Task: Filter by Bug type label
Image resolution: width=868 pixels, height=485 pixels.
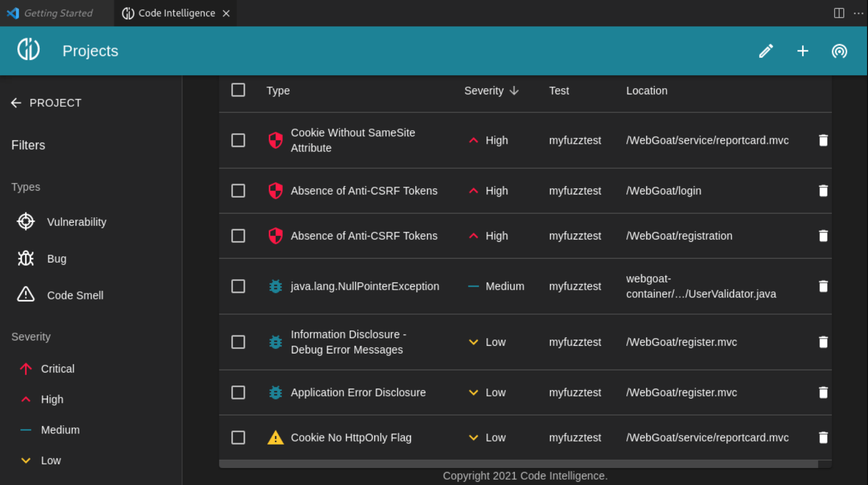Action: tap(56, 259)
